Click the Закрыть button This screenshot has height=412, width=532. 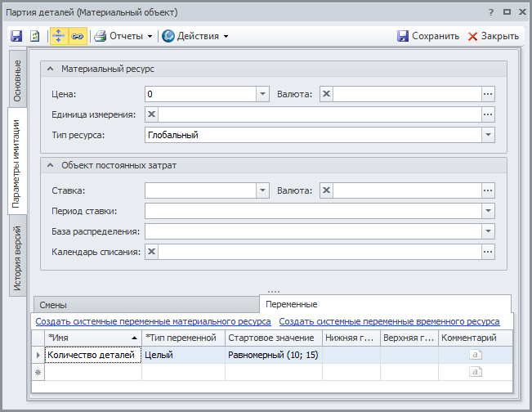coord(494,36)
